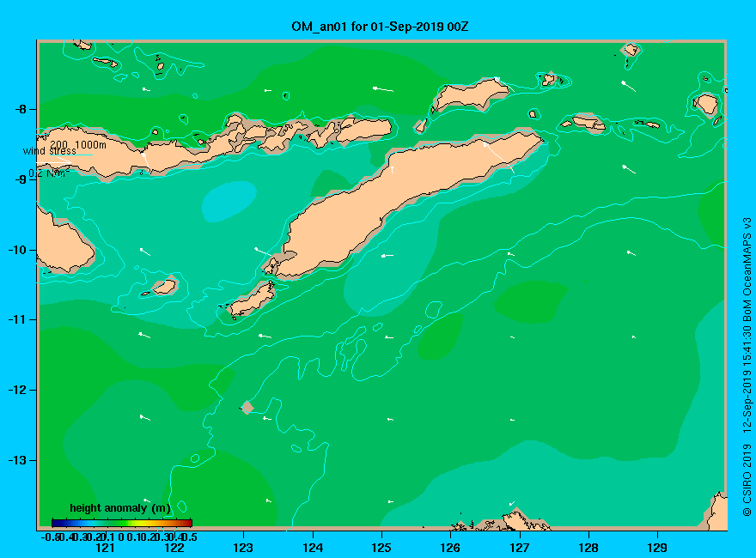Screen dimensions: 756x558
Task: Click longitude tick label 123
Action: [x=243, y=548]
